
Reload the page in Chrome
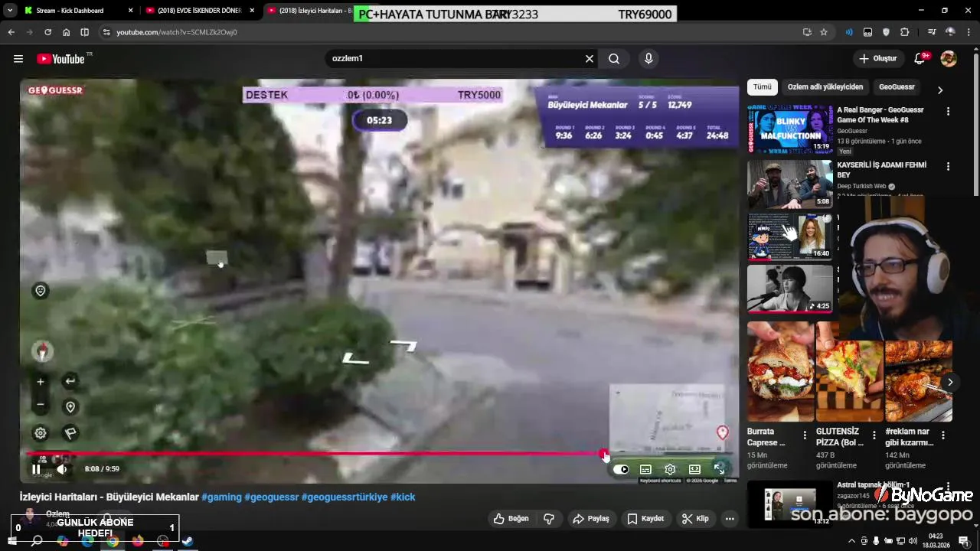coord(47,32)
